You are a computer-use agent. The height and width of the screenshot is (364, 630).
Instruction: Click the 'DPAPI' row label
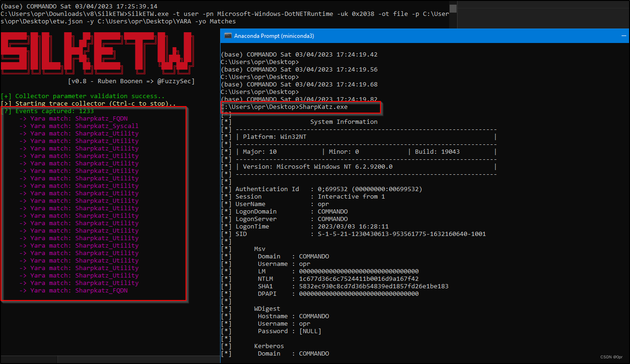267,294
